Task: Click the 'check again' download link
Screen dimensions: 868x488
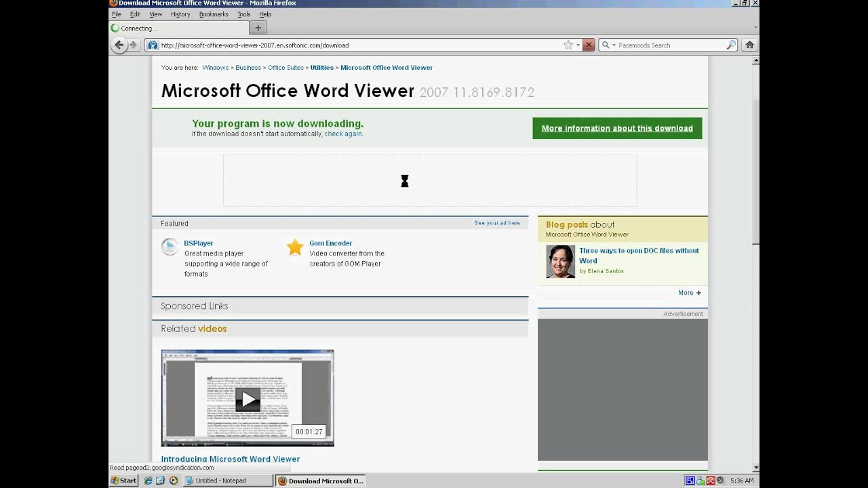Action: pos(343,134)
